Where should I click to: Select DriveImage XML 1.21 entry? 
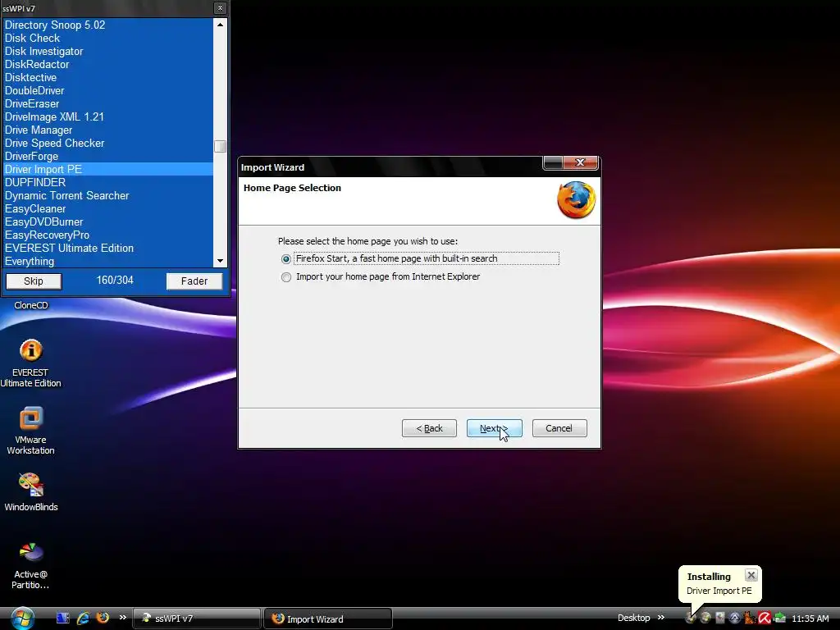click(107, 116)
